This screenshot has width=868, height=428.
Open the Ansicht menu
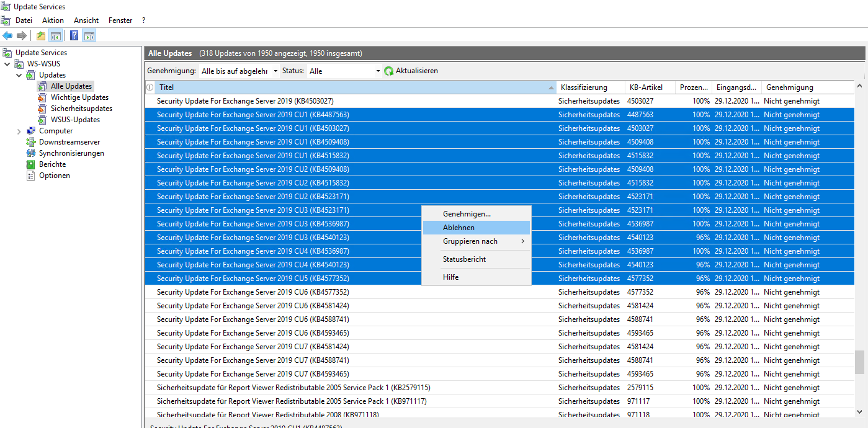tap(86, 20)
